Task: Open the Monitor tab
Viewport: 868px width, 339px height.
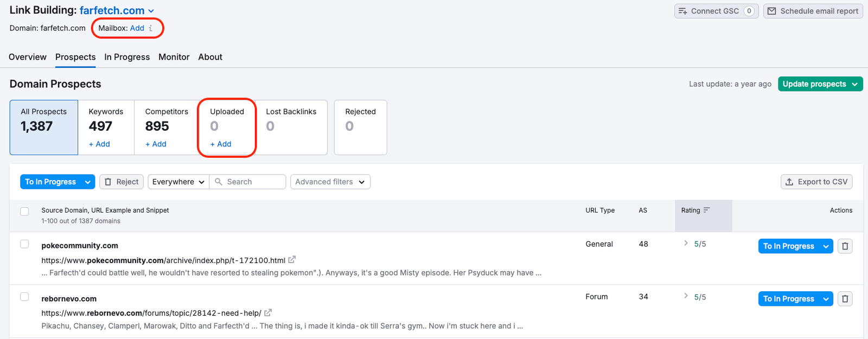Action: click(x=174, y=57)
